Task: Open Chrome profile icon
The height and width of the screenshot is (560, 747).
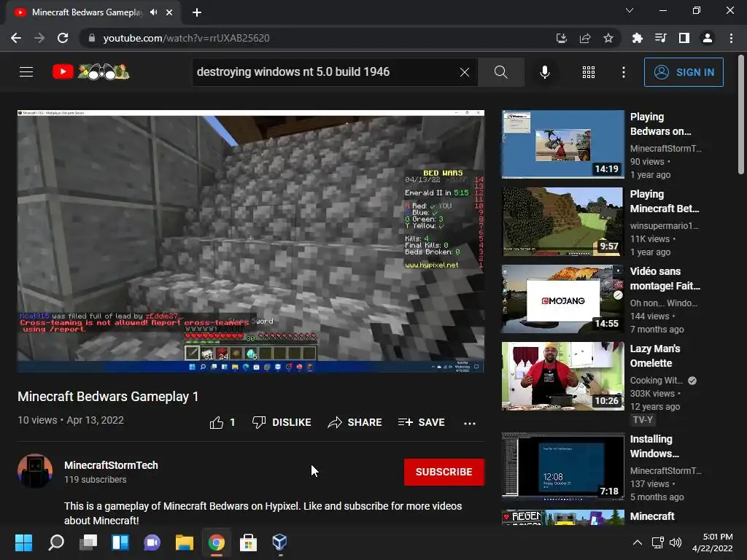Action: click(708, 38)
